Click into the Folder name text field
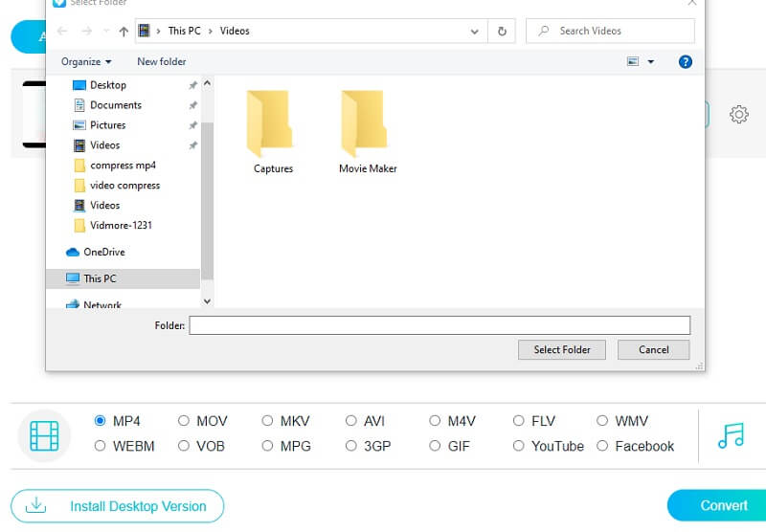Viewport: 766px width, 532px height. coord(439,325)
